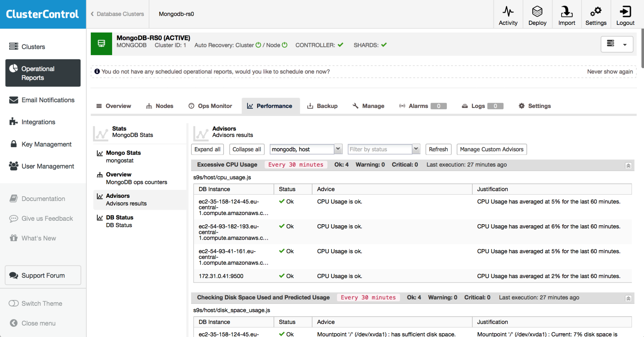Open Operational Reports in sidebar
Image resolution: width=644 pixels, height=337 pixels.
43,73
